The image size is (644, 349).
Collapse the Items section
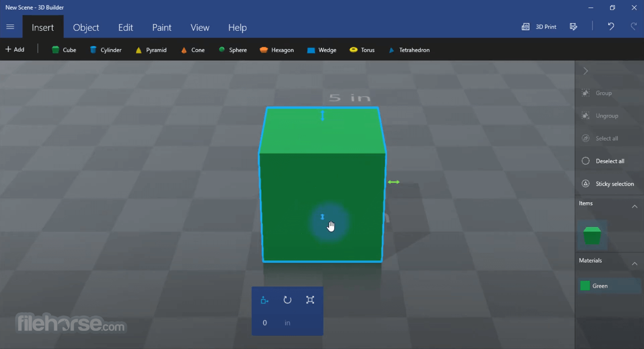[634, 206]
